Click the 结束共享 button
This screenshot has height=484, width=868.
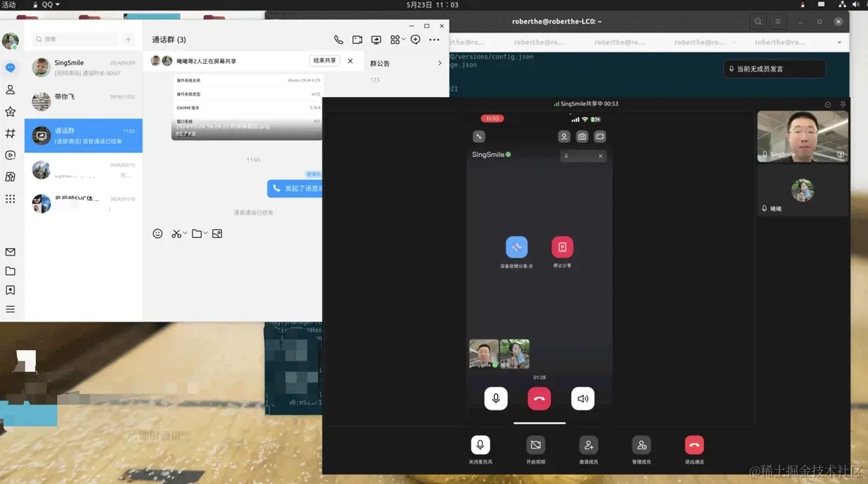[x=324, y=61]
